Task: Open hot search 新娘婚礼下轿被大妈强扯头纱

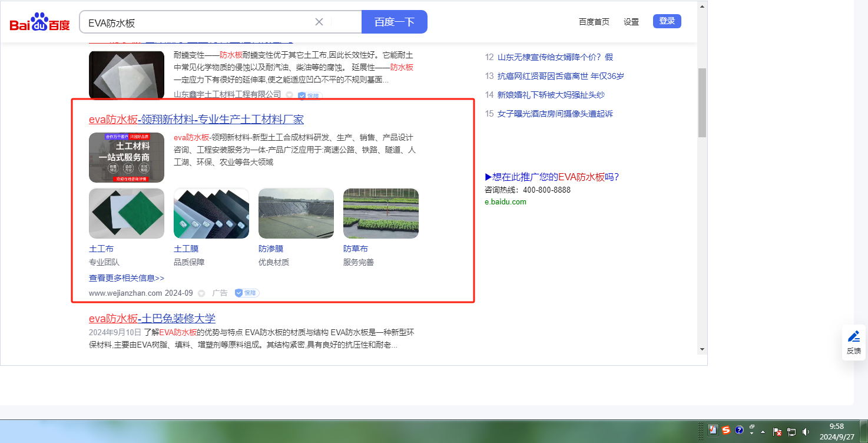Action: coord(551,95)
